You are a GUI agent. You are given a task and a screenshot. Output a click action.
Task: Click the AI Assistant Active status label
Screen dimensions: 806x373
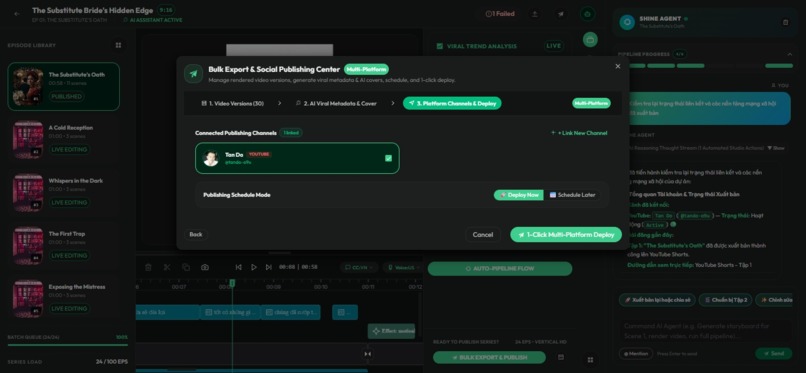153,20
